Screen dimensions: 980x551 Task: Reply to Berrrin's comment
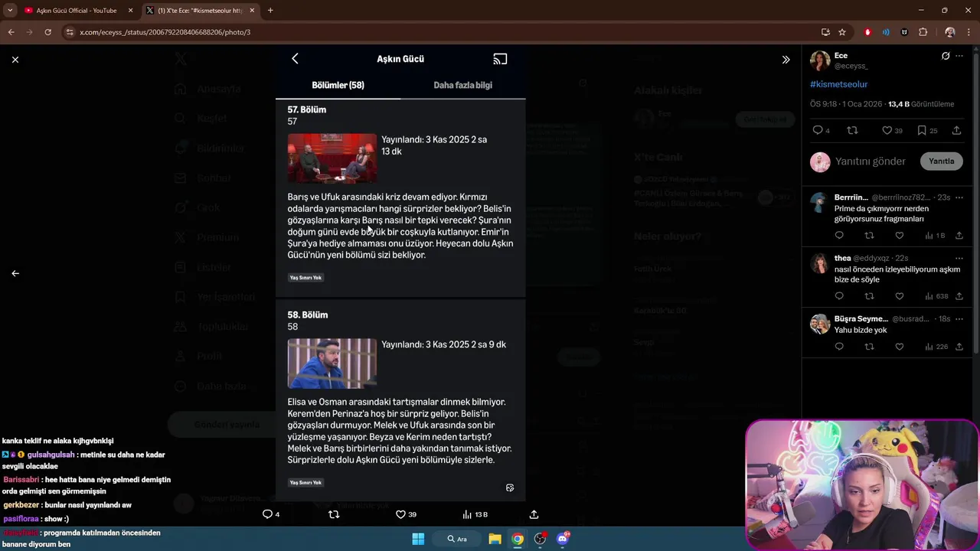coord(839,236)
